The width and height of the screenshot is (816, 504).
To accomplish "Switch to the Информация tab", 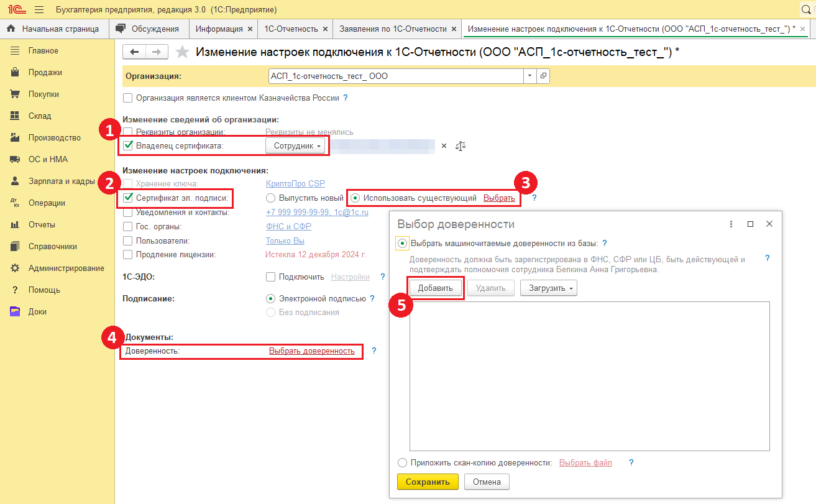I will click(x=219, y=29).
